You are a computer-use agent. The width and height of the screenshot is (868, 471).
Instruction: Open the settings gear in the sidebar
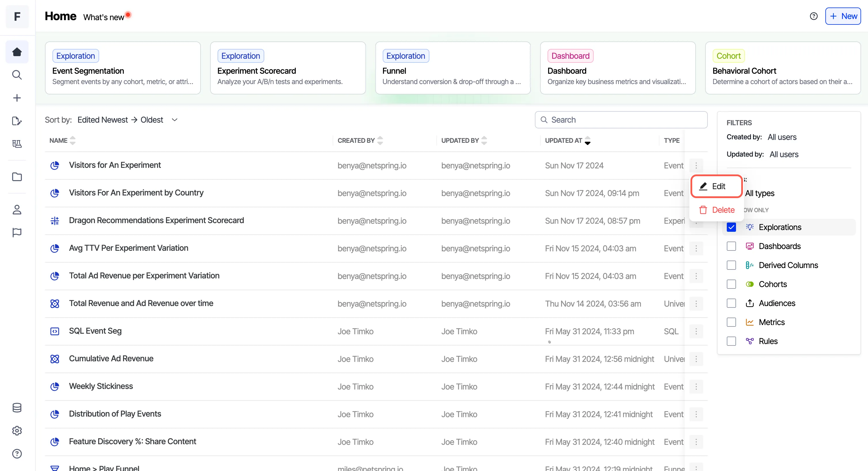point(17,431)
